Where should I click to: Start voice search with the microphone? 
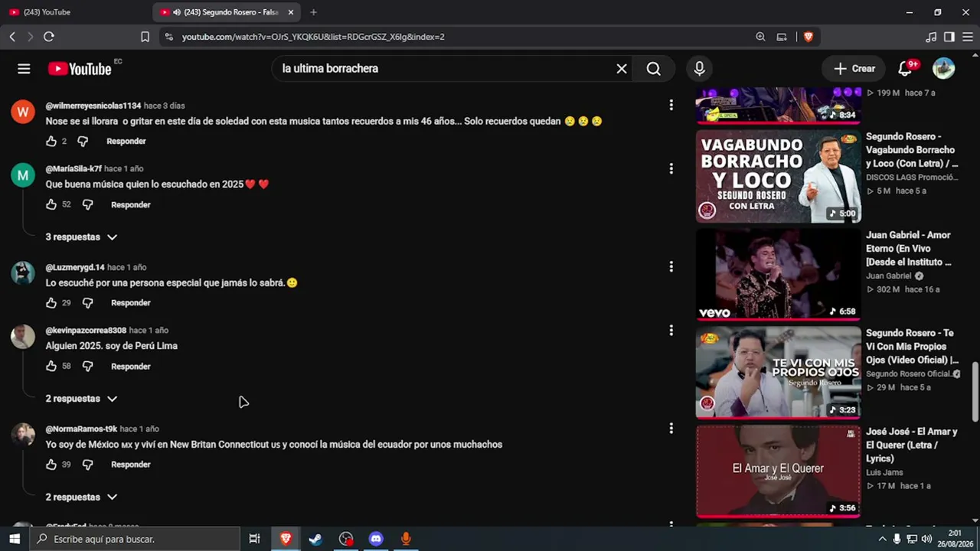(x=699, y=69)
